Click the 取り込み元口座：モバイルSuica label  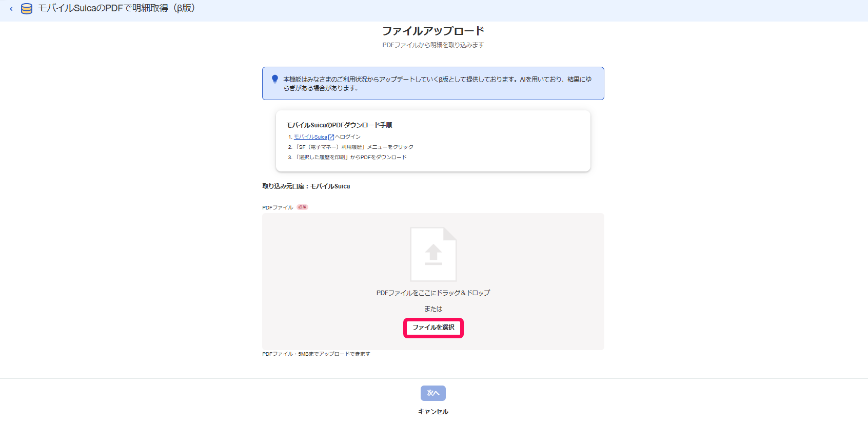(306, 186)
